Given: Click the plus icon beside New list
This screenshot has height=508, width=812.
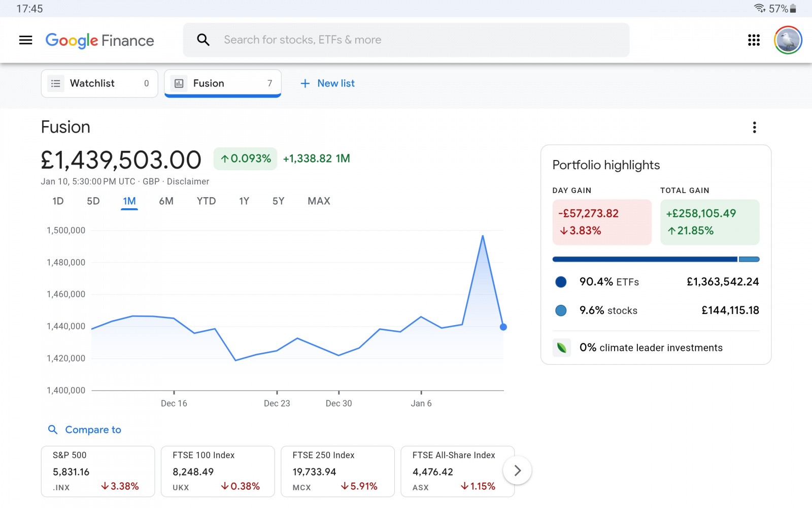Looking at the screenshot, I should 305,83.
